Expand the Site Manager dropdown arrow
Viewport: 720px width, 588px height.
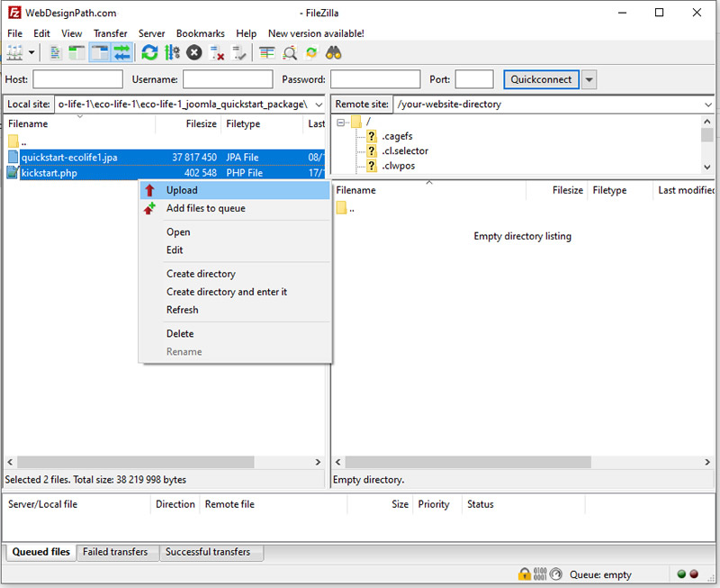[31, 53]
